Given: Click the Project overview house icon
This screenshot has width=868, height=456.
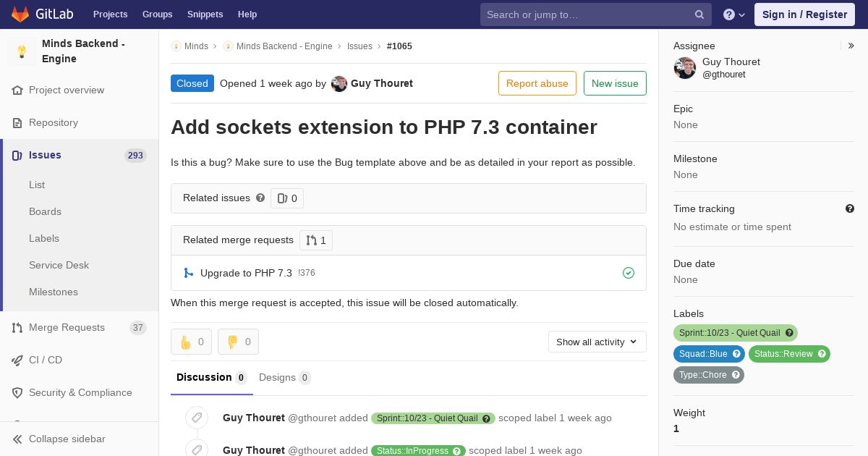Looking at the screenshot, I should (17, 90).
